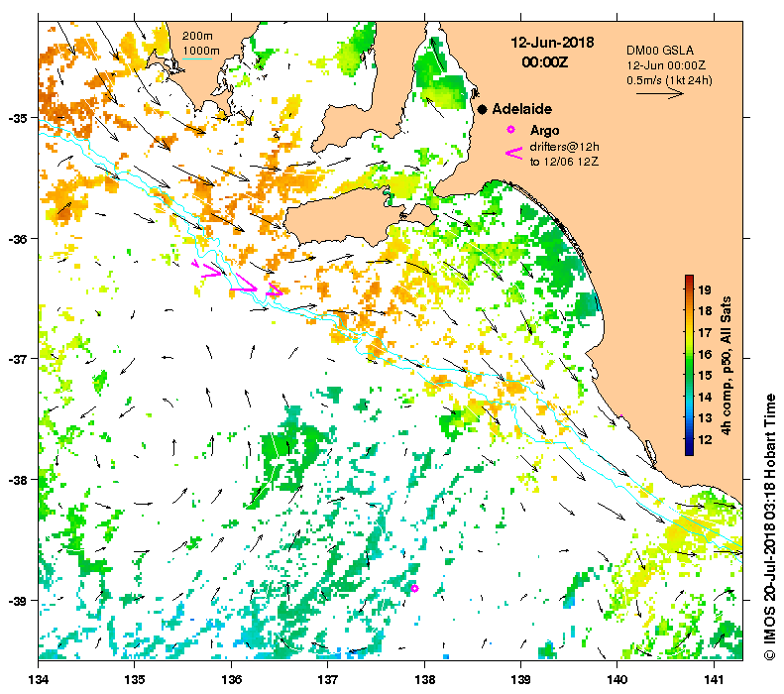The width and height of the screenshot is (784, 694).
Task: Click the Adelaide label text
Action: 522,109
